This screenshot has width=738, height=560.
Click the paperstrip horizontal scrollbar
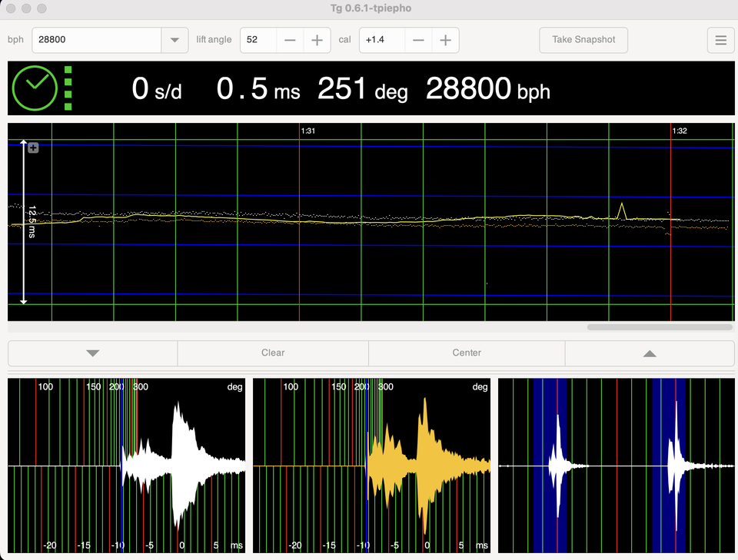click(659, 327)
